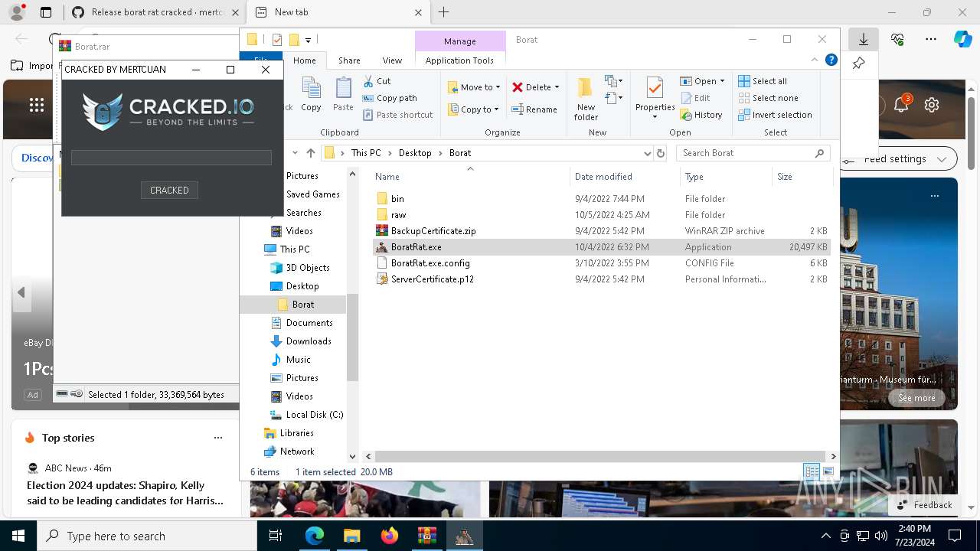Viewport: 980px width, 551px height.
Task: Expand address bar history dropdown
Action: coord(648,153)
